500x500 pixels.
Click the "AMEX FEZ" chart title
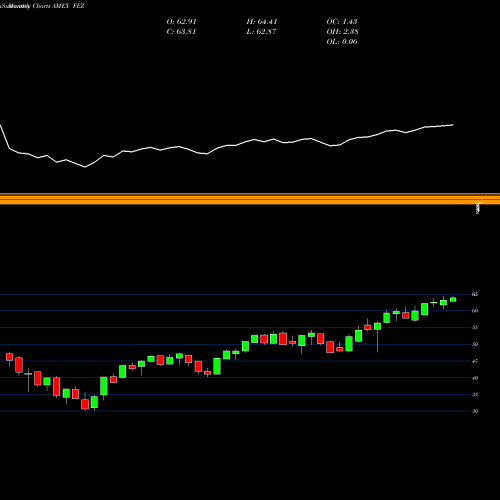68,6
